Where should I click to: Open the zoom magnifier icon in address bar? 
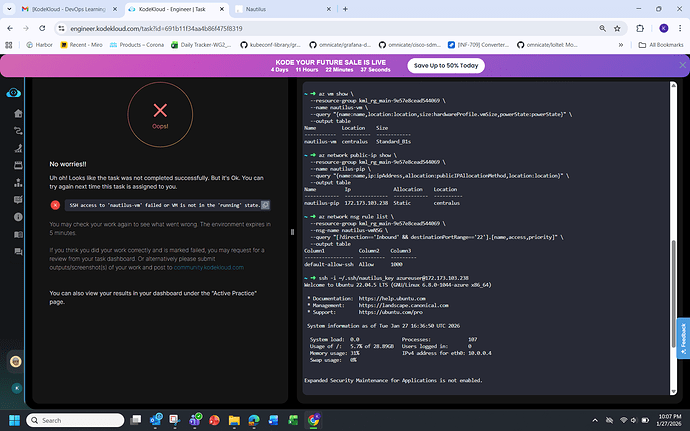coord(602,28)
